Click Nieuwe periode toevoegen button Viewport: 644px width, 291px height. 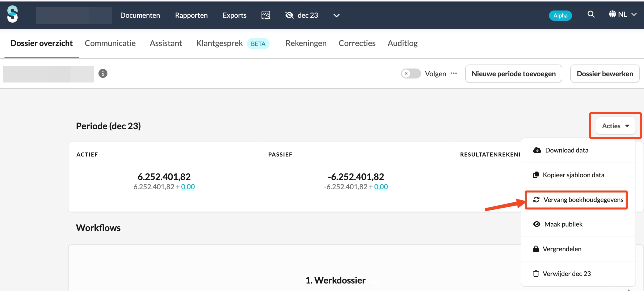[x=513, y=74]
